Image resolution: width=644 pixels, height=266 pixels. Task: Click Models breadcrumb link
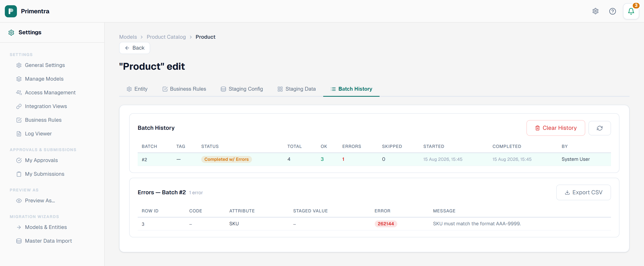click(128, 37)
